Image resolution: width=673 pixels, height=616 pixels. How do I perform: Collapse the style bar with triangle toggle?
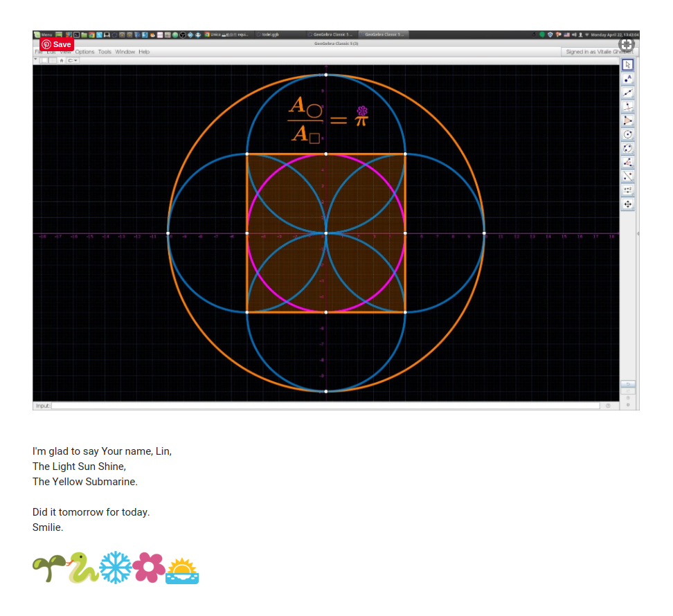[x=35, y=60]
